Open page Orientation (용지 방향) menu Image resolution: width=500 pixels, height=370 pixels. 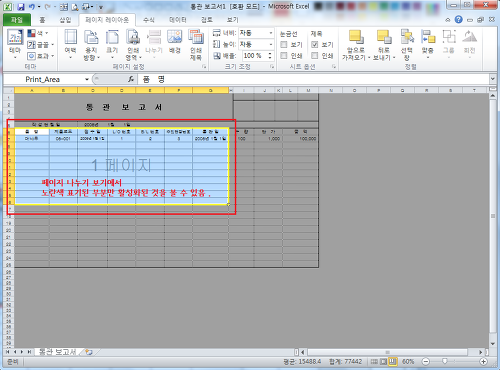pyautogui.click(x=91, y=44)
